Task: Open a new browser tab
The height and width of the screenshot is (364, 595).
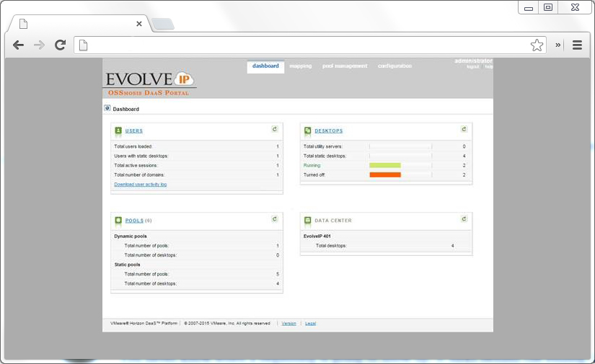Action: pyautogui.click(x=163, y=24)
